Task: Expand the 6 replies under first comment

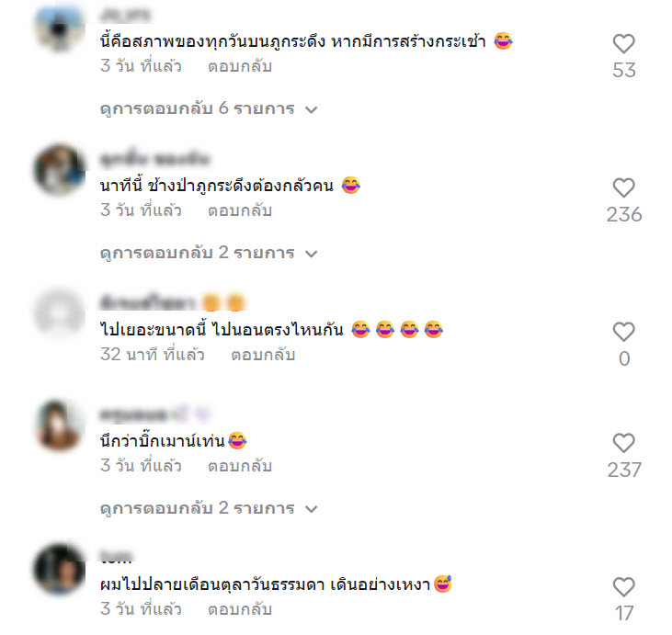Action: click(x=209, y=108)
